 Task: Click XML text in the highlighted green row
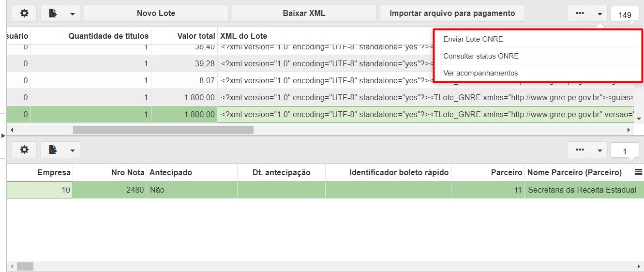point(426,114)
